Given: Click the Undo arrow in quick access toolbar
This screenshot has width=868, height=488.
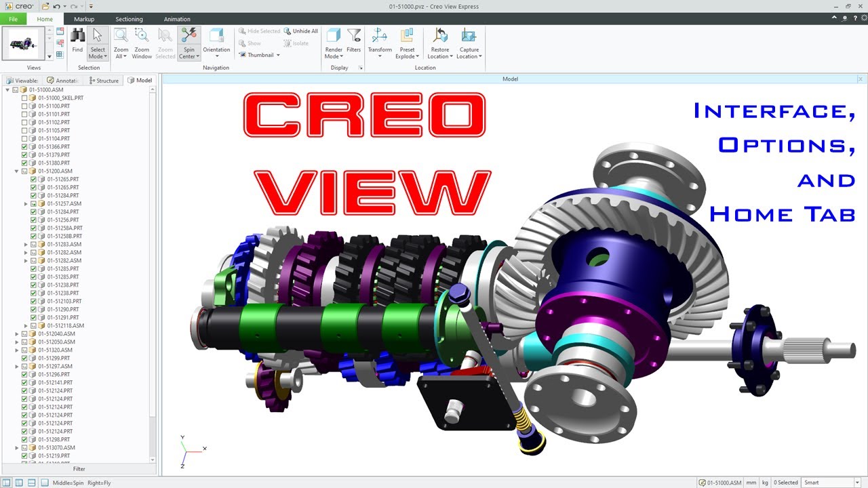Looking at the screenshot, I should [x=57, y=6].
